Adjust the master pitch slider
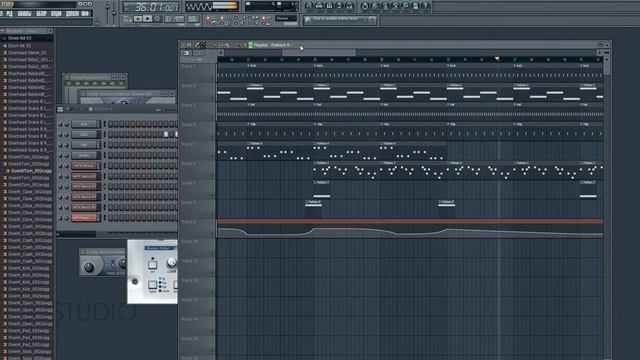This screenshot has width=640, height=360. (114, 12)
